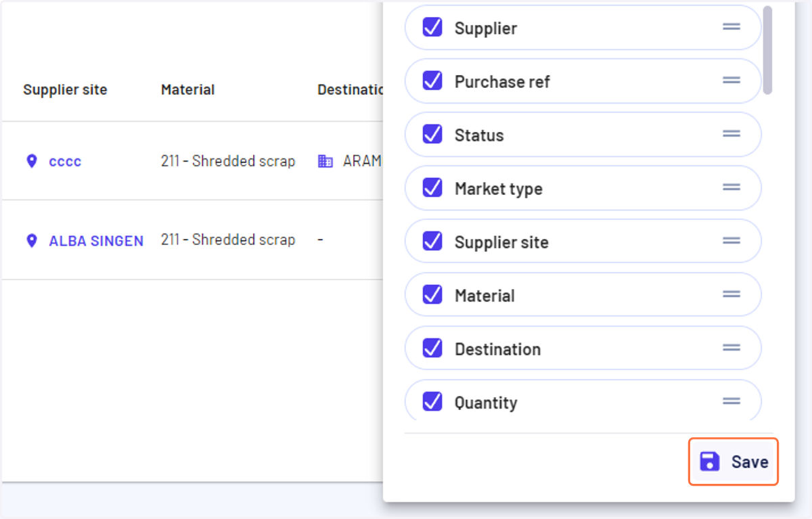812x519 pixels.
Task: Click the dash Destination cell of ALBA SINGEN
Action: pos(320,240)
